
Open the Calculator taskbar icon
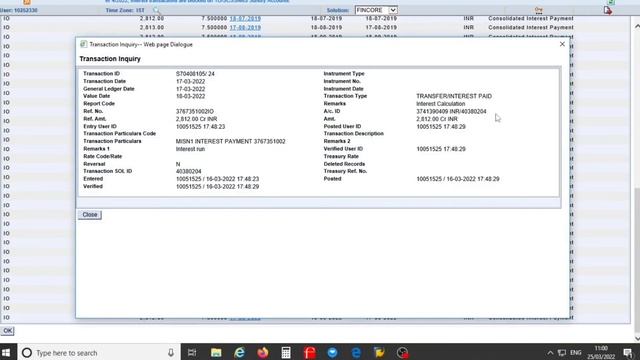point(286,353)
